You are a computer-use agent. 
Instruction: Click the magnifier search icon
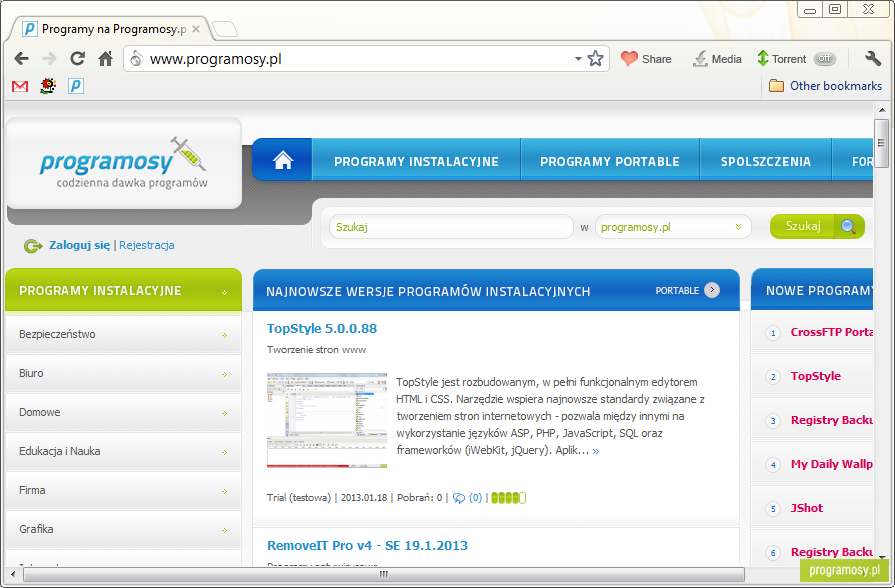coord(849,227)
